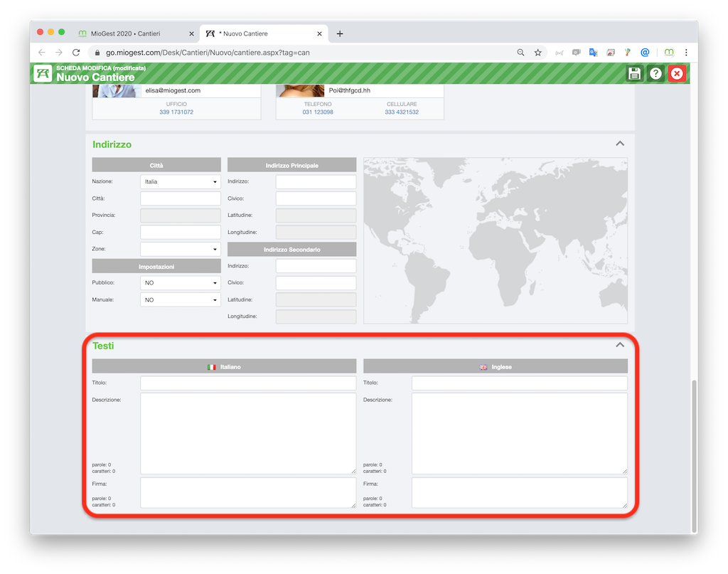Go back with the browser back arrow
Viewport: 728px width, 574px height.
[x=42, y=53]
